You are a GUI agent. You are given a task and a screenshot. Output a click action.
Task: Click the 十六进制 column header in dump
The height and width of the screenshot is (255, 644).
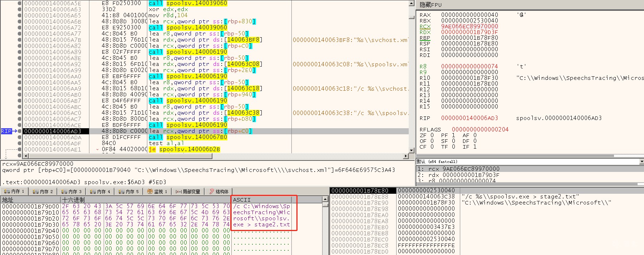146,199
